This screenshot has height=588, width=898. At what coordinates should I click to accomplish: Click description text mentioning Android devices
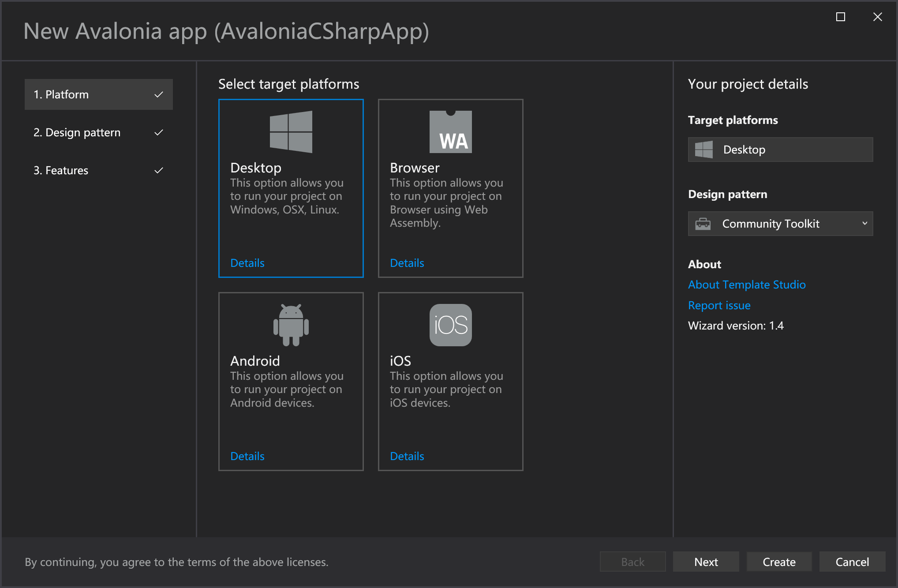[x=287, y=390]
